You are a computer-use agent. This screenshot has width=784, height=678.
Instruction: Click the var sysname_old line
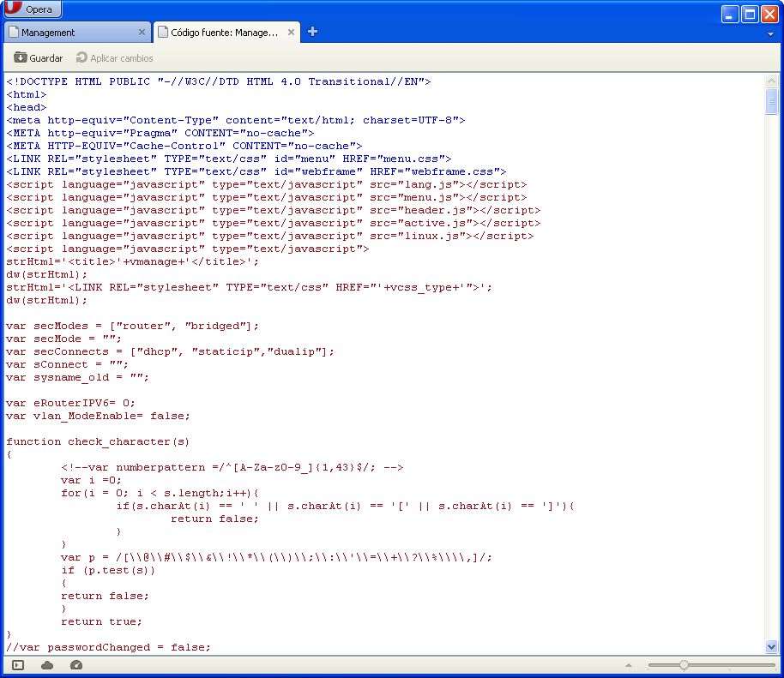point(77,378)
